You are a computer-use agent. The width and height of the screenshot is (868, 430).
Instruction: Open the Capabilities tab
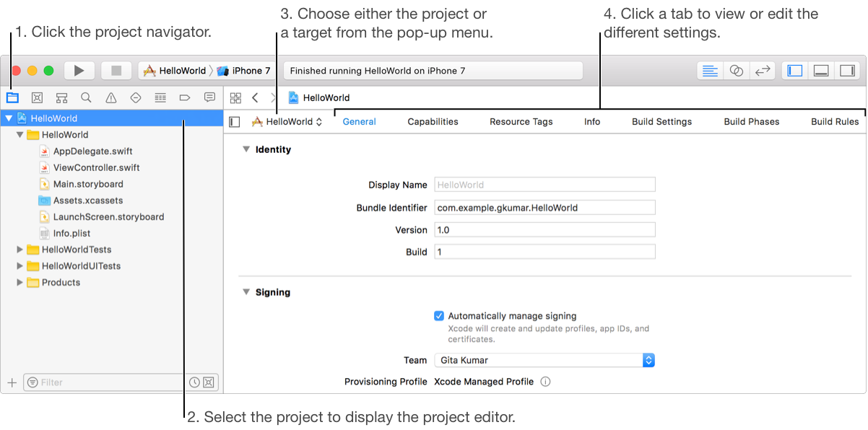pos(433,122)
